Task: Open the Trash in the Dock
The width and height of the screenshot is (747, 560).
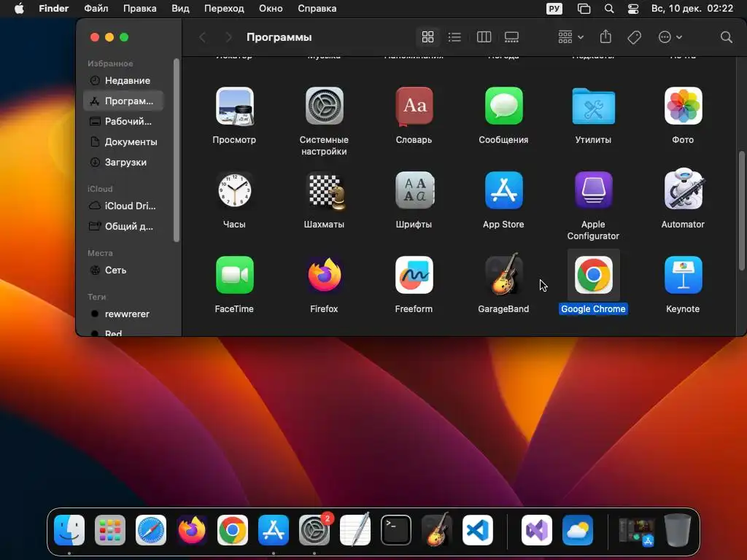Action: 678,530
